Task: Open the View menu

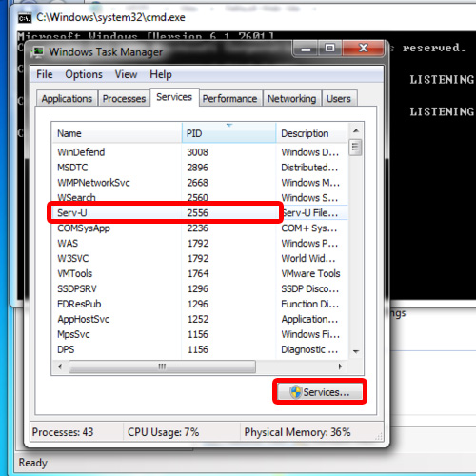Action: pos(126,74)
